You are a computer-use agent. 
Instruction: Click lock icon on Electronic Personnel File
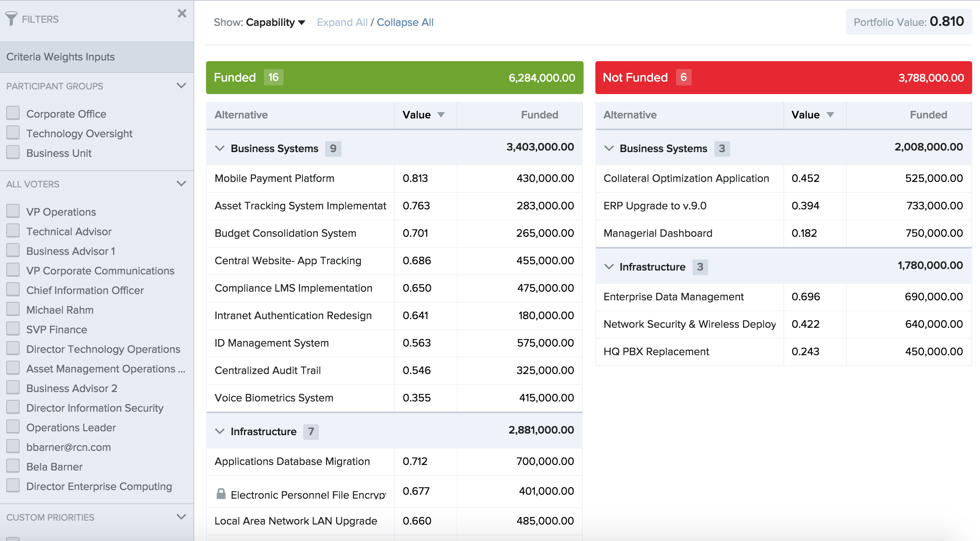click(x=221, y=493)
